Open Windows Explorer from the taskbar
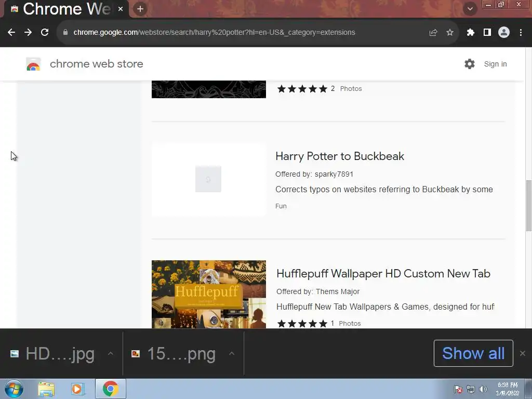The height and width of the screenshot is (399, 532). click(46, 389)
